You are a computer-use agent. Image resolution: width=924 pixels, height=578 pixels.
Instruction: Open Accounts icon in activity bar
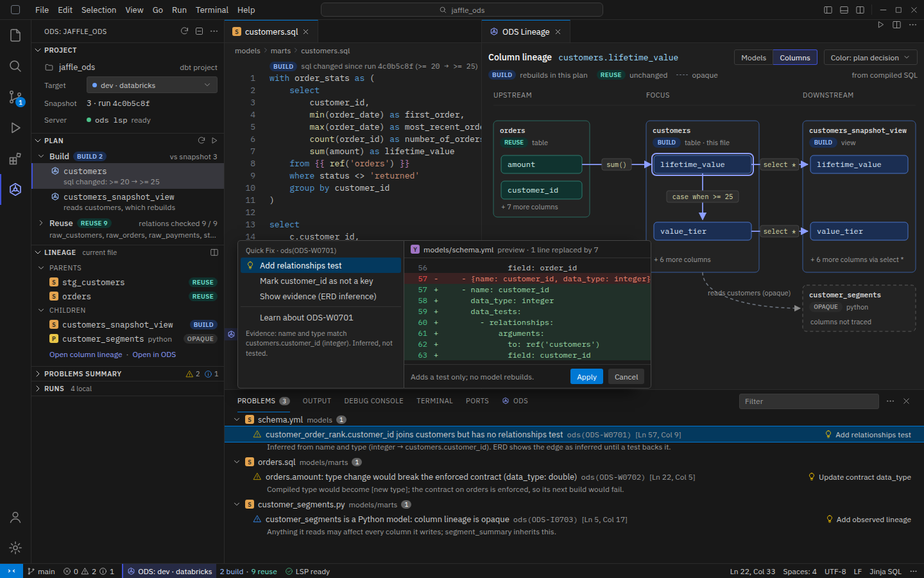(15, 517)
